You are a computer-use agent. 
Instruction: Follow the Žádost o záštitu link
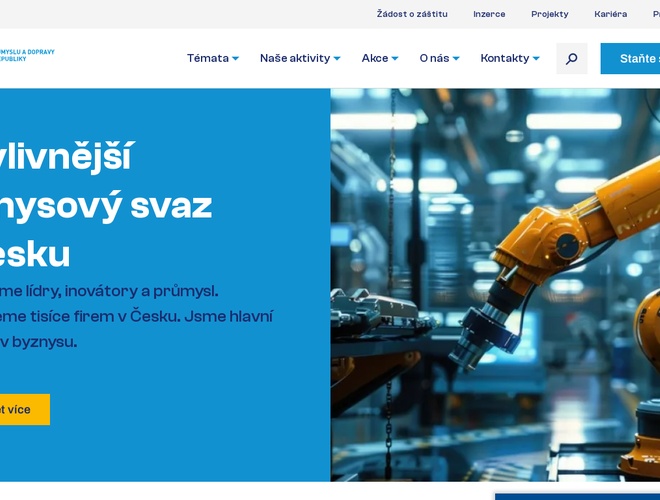pyautogui.click(x=412, y=14)
